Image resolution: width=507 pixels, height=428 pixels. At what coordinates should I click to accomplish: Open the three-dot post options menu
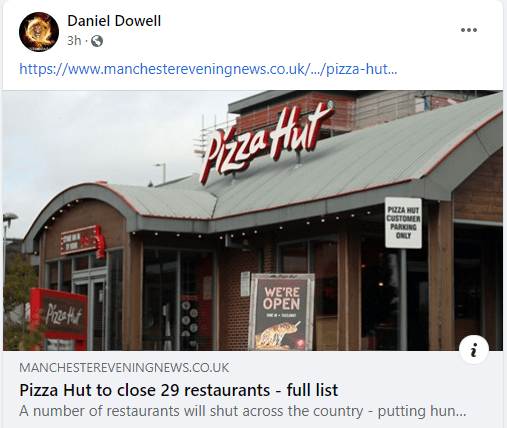click(x=469, y=30)
